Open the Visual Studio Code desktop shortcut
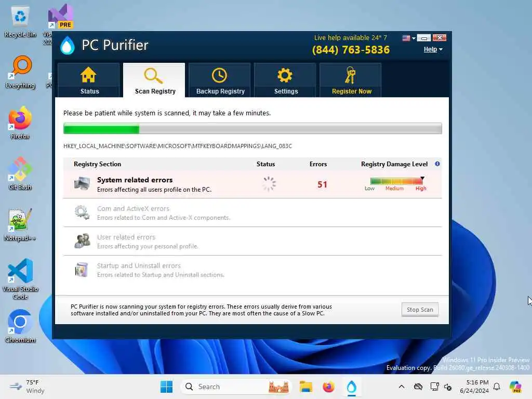The image size is (532, 399). 20,279
